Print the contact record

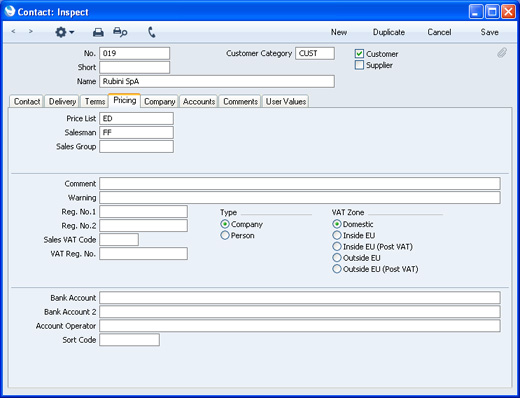click(98, 32)
